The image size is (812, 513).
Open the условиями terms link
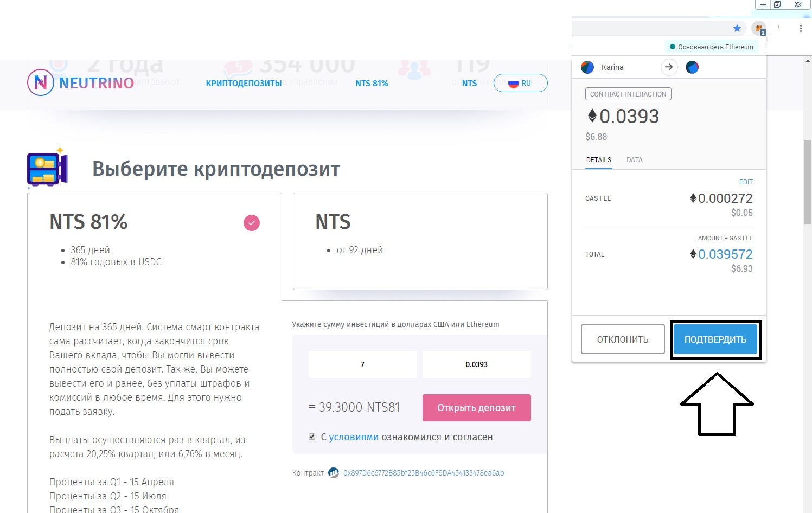pos(354,437)
